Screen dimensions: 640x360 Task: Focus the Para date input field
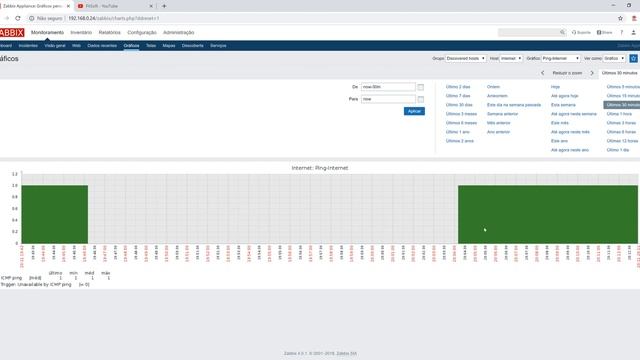tap(388, 99)
